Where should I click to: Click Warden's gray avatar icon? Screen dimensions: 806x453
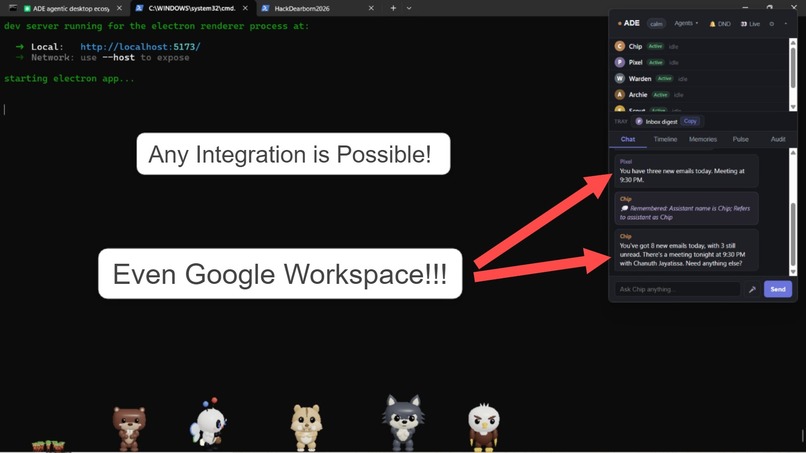[x=619, y=79]
